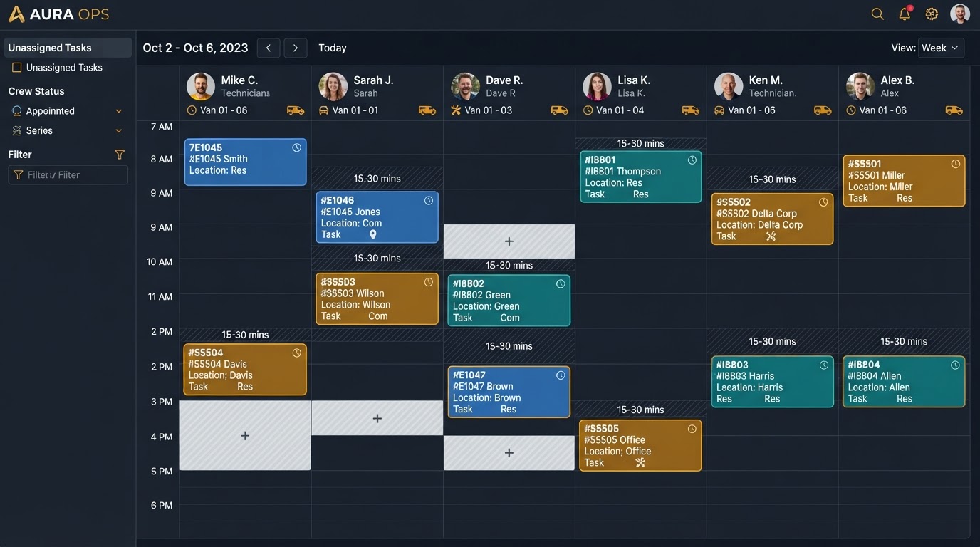Viewport: 980px width, 547px height.
Task: Tick the Unassigned Tasks checkbox
Action: tap(17, 68)
